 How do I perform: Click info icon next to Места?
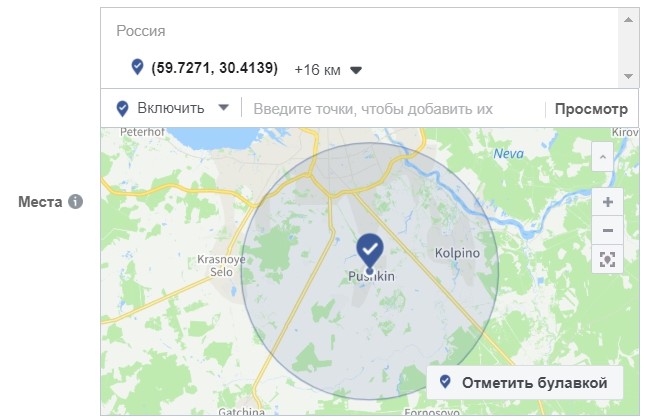click(75, 202)
